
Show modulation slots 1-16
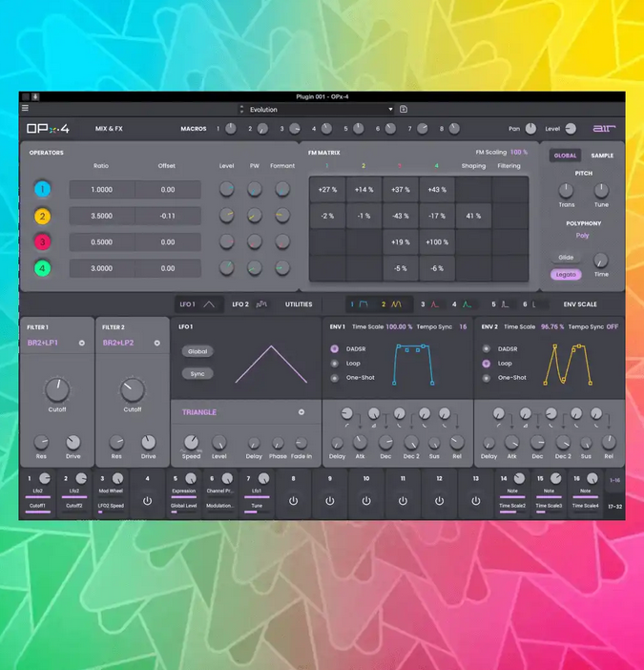point(615,480)
